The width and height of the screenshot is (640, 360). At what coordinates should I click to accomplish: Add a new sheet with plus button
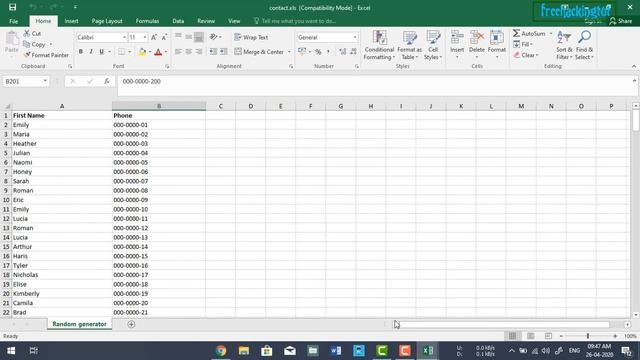tap(131, 324)
